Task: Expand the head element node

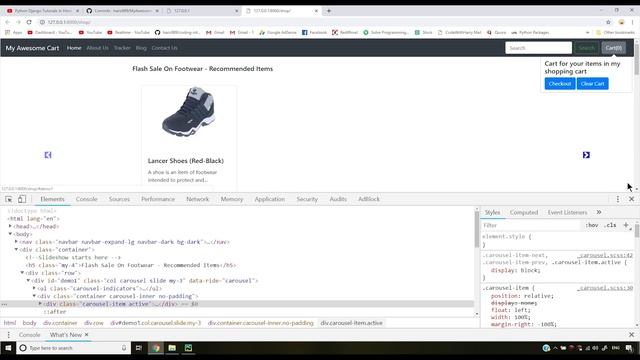Action: (x=10, y=226)
